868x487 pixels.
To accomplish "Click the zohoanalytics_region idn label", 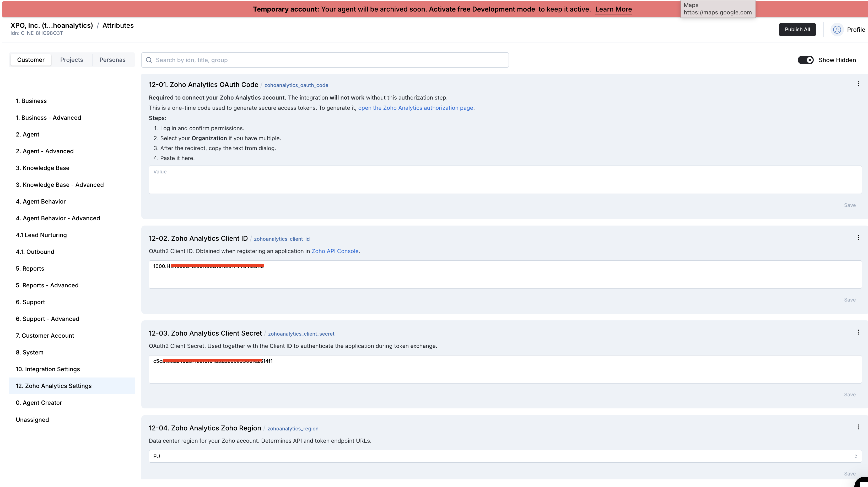I will [293, 429].
